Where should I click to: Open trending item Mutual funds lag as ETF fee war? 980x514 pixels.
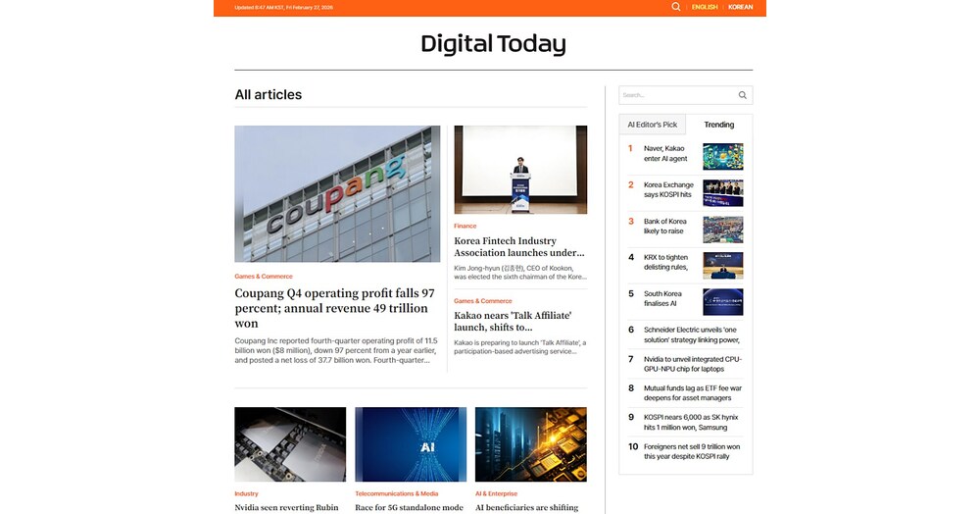pyautogui.click(x=693, y=392)
